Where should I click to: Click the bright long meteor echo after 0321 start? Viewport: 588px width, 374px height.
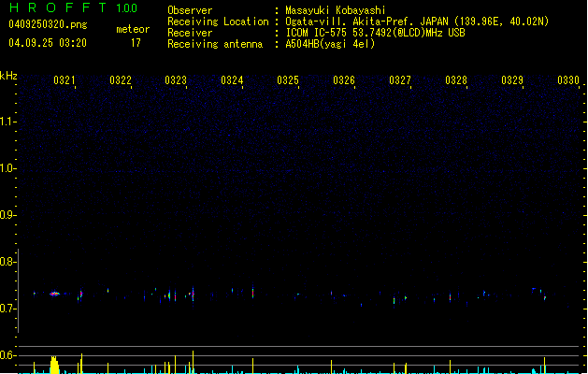55,294
